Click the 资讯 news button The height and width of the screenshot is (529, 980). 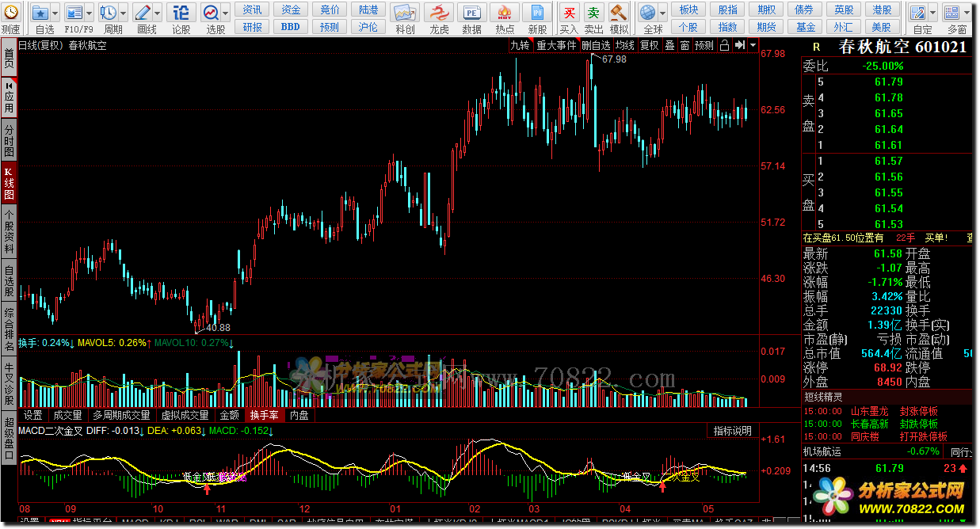point(253,10)
